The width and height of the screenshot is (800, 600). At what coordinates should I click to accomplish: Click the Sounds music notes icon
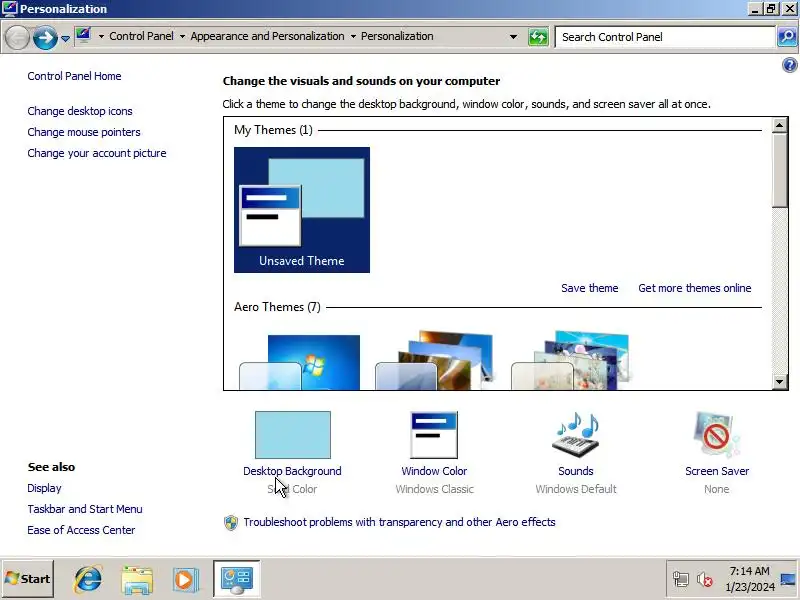point(576,434)
